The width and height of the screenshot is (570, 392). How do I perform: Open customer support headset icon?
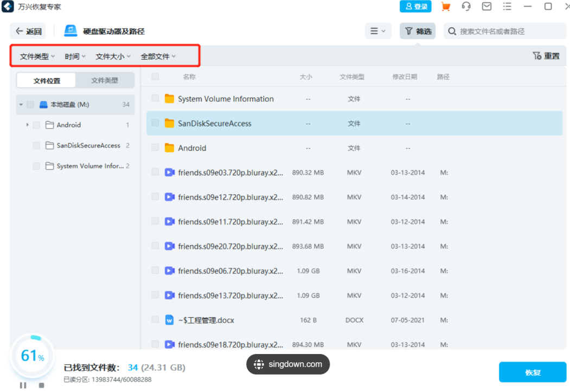pyautogui.click(x=466, y=7)
